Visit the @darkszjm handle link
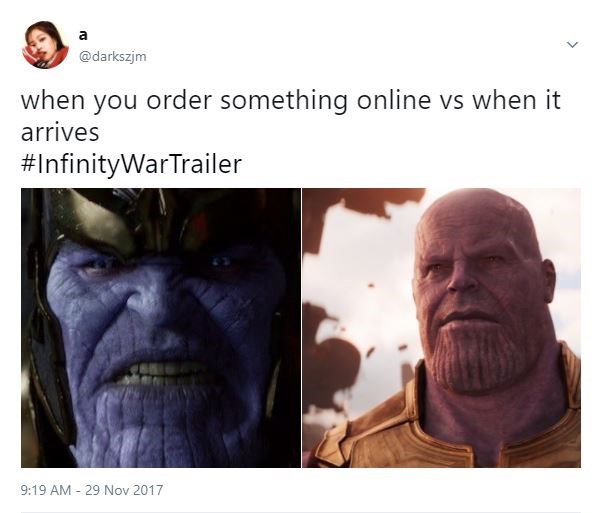606x513 pixels. pyautogui.click(x=112, y=56)
